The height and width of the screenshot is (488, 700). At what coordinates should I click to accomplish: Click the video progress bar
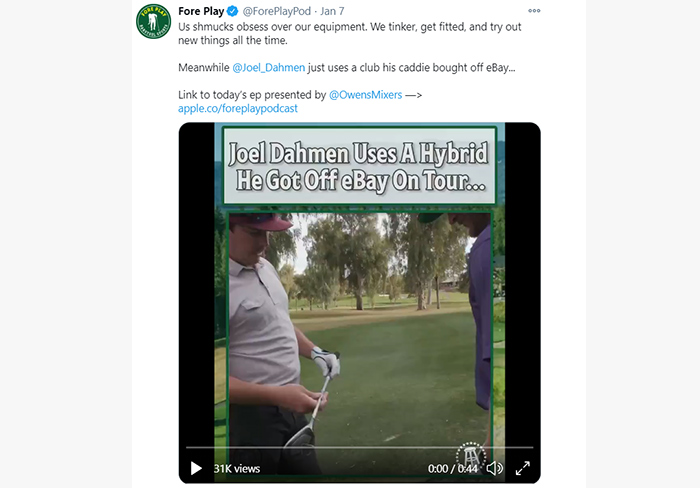pyautogui.click(x=359, y=447)
